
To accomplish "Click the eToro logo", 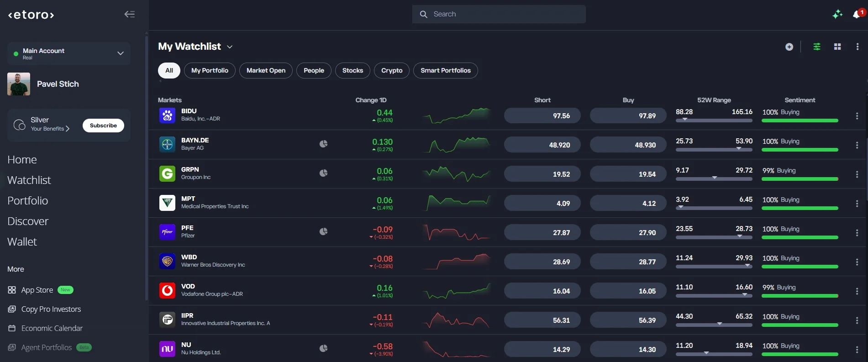I will click(31, 15).
